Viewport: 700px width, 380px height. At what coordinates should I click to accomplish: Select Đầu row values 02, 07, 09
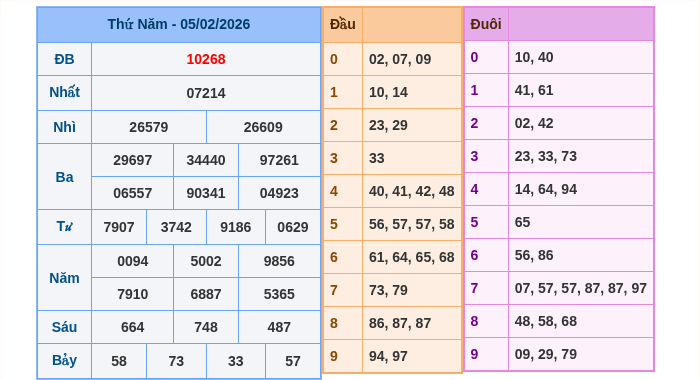click(400, 59)
